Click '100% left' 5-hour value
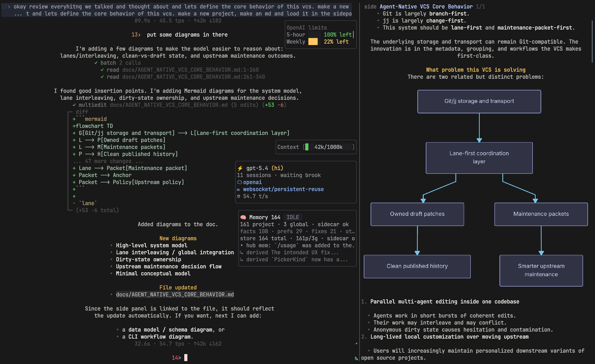The height and width of the screenshot is (364, 595). pyautogui.click(x=338, y=35)
